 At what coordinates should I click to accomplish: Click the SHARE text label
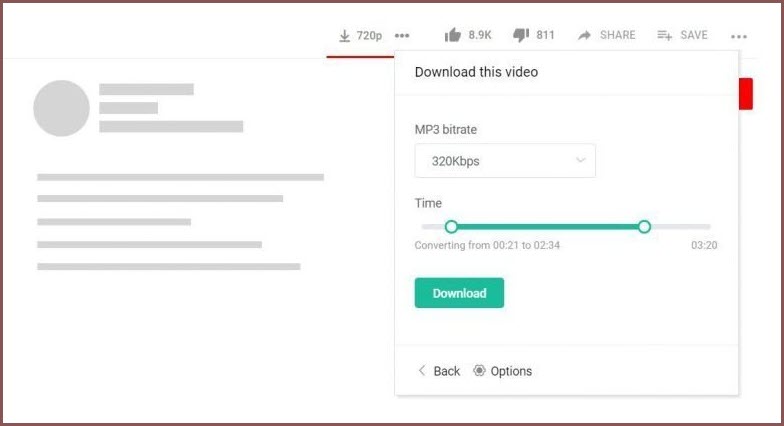tap(617, 35)
